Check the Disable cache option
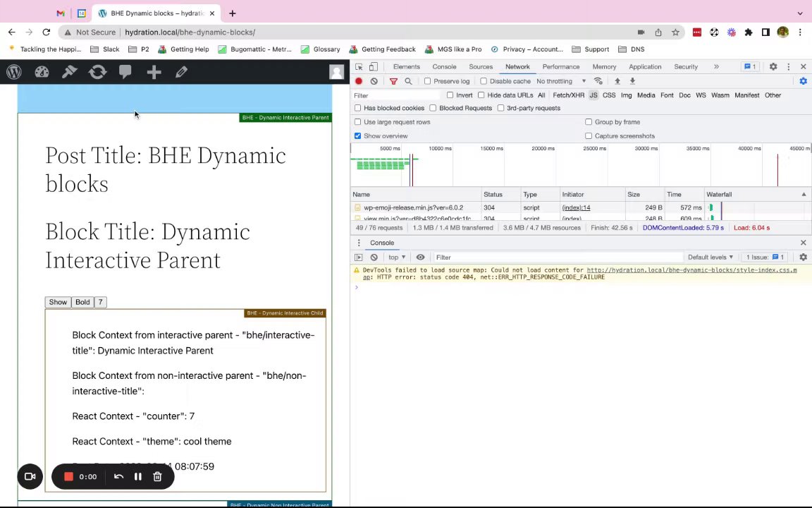Screen dimensions: 812x508 point(484,81)
